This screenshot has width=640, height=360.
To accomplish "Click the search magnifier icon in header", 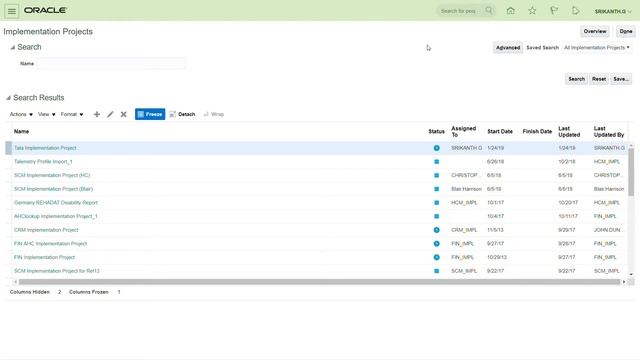I will click(x=489, y=11).
